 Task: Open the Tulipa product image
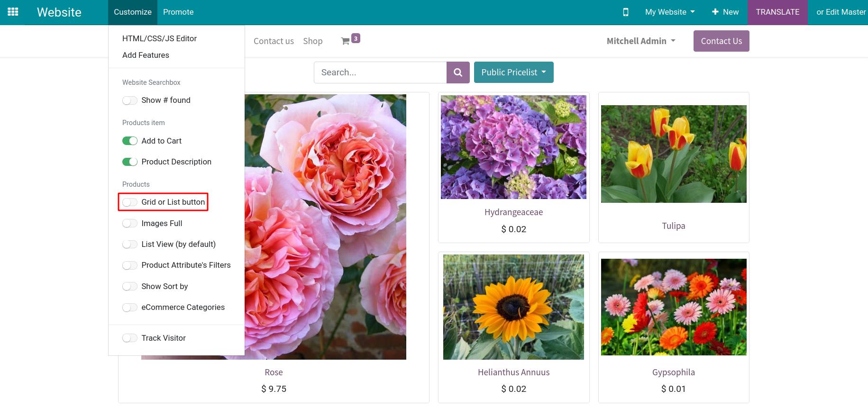(x=674, y=154)
